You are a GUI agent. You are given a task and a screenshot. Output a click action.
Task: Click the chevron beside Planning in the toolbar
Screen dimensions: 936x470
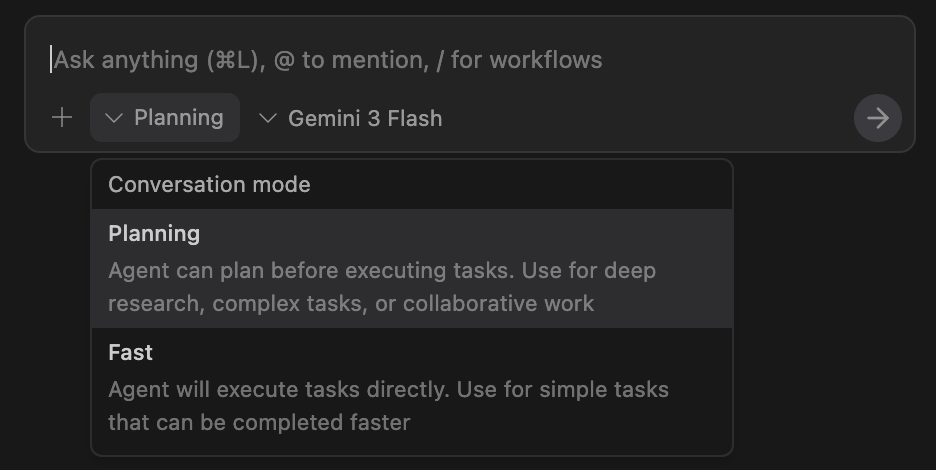[x=114, y=118]
